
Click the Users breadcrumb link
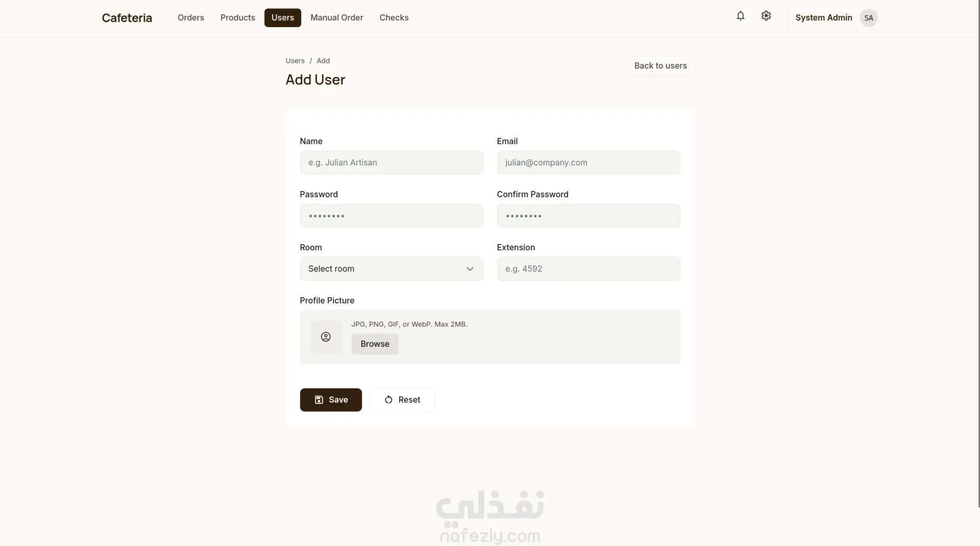(295, 61)
